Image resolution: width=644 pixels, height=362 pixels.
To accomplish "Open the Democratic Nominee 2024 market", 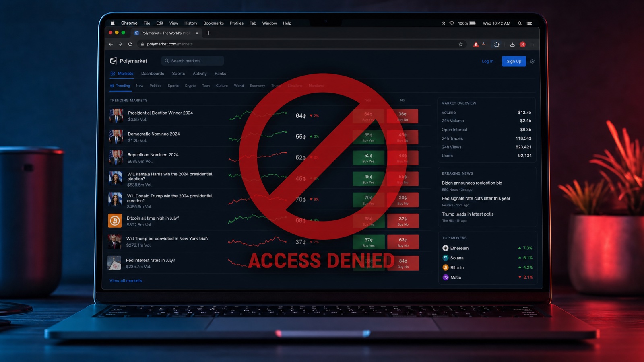I will pyautogui.click(x=154, y=134).
